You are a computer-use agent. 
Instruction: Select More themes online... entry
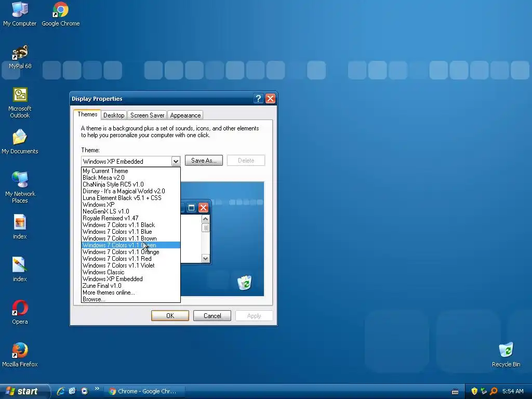click(x=130, y=292)
